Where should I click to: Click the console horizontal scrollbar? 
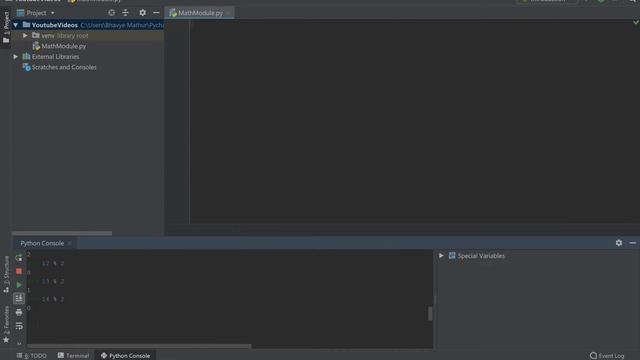pyautogui.click(x=139, y=346)
